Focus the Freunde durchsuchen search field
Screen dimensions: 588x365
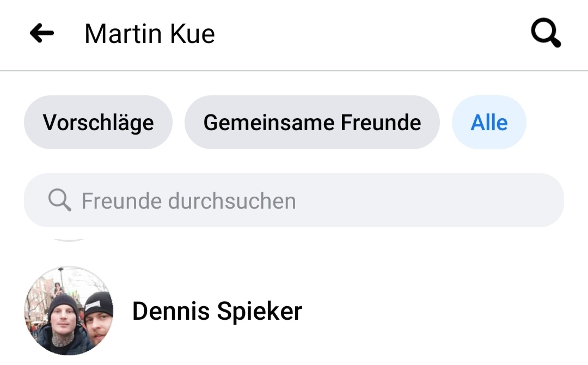point(294,200)
